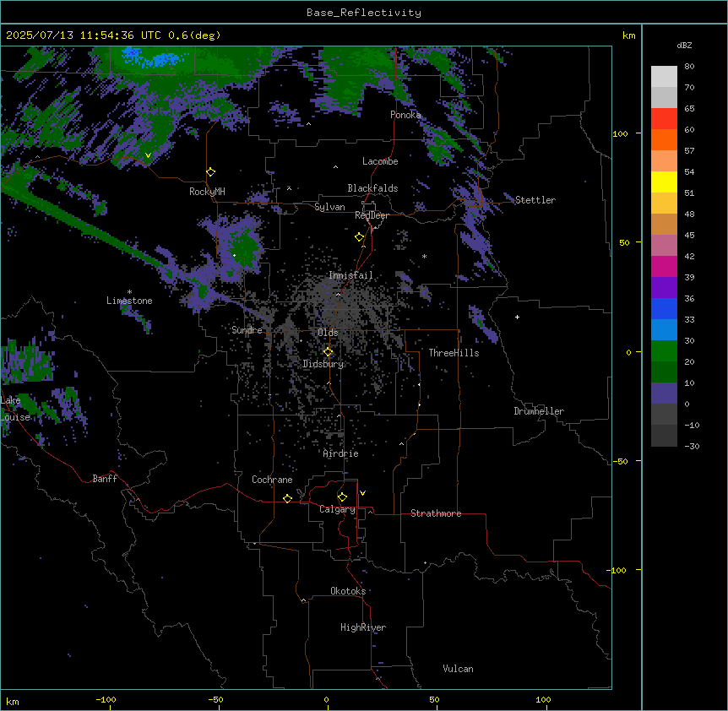The width and height of the screenshot is (728, 711).
Task: Click the km unit label at top right
Action: (x=628, y=35)
